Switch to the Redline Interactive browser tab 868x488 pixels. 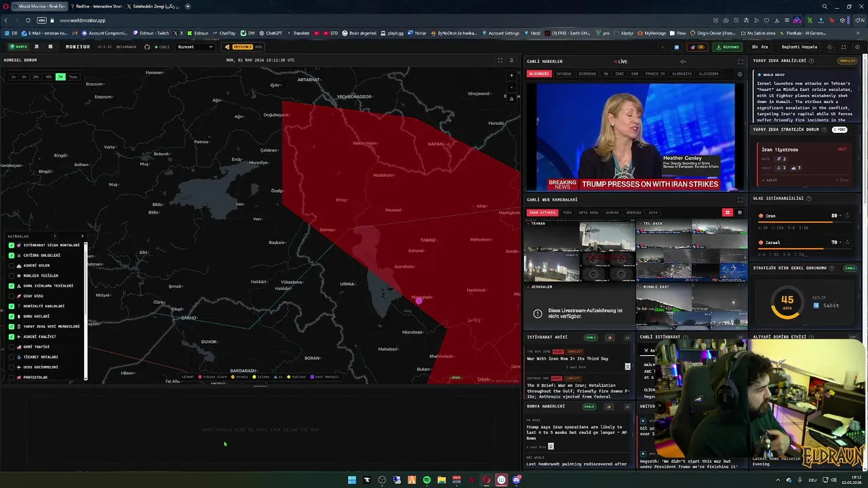95,6
